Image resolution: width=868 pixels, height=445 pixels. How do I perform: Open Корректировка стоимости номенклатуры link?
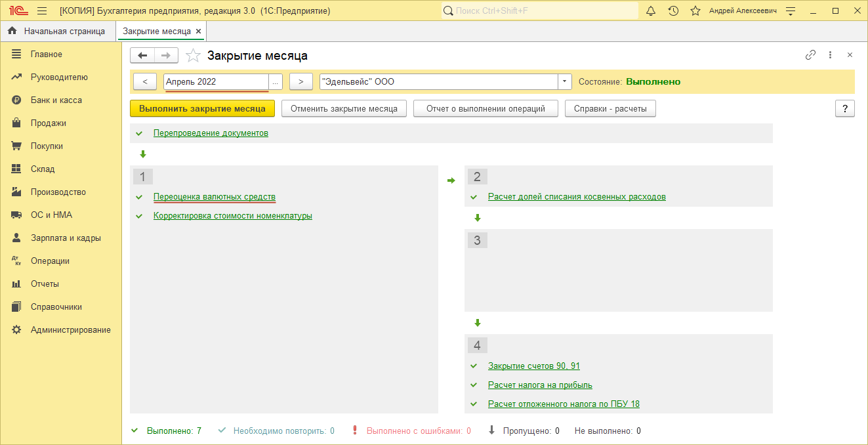233,215
